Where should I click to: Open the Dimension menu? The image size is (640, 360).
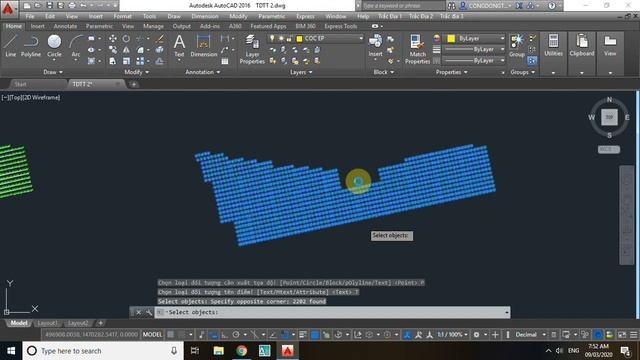pos(204,16)
